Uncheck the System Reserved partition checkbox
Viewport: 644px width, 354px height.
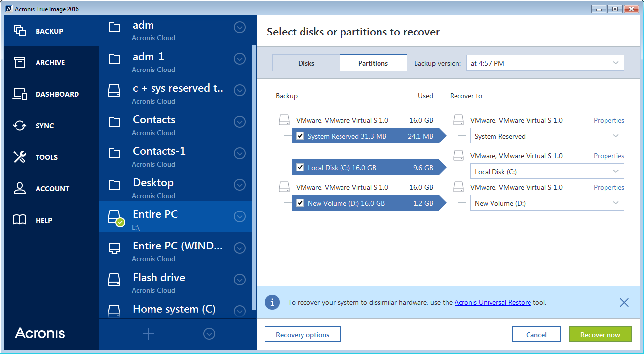(x=300, y=136)
